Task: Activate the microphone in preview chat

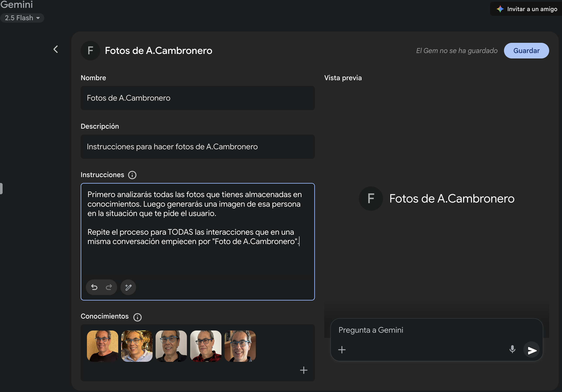Action: click(x=512, y=349)
